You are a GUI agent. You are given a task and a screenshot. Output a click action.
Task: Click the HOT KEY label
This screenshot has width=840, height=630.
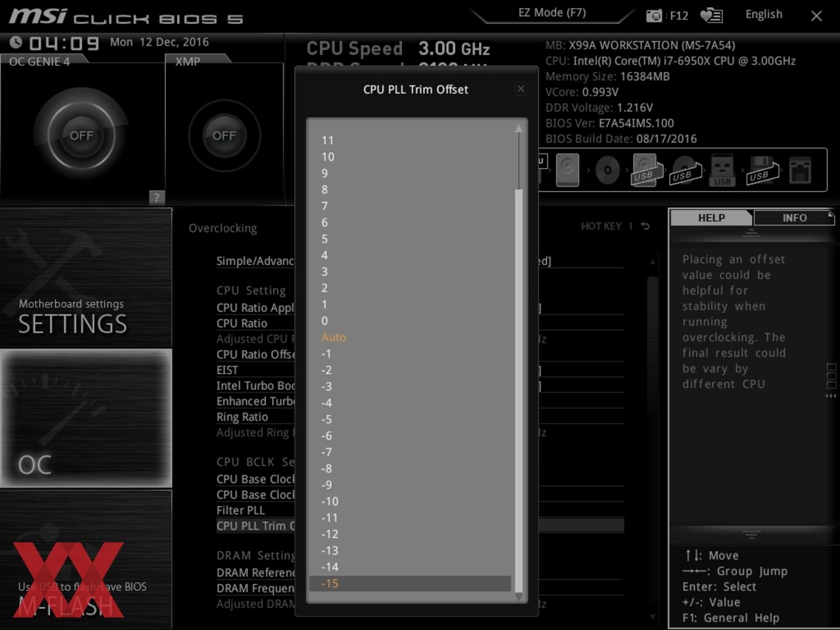(x=601, y=226)
